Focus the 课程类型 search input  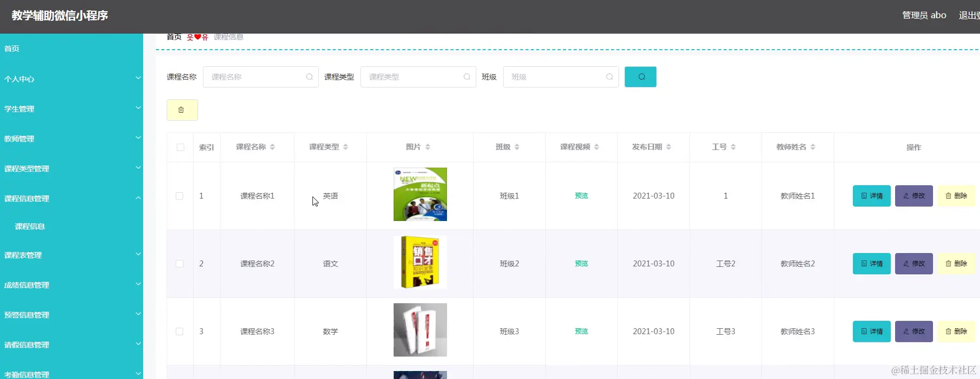coord(418,77)
